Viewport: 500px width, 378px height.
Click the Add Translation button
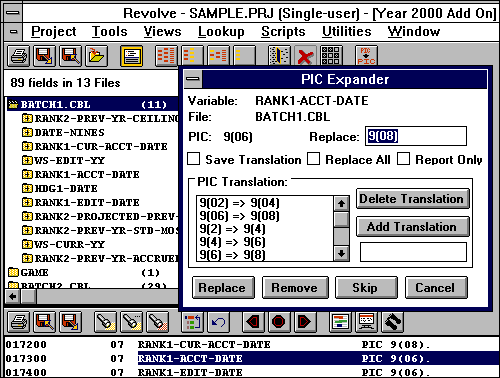click(413, 227)
